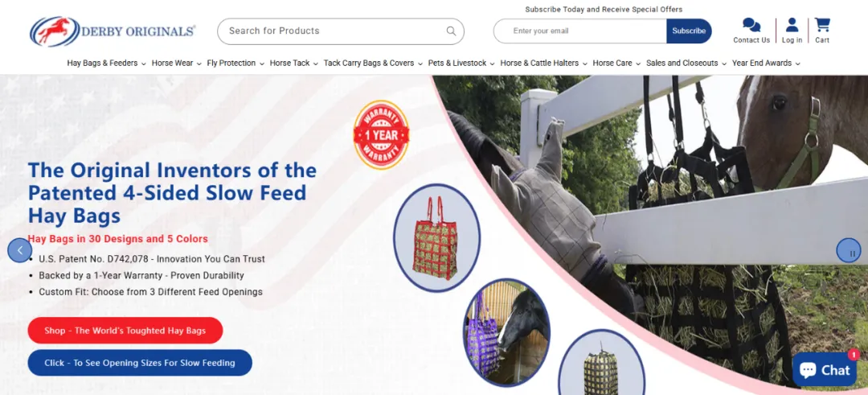Open the shopping Cart icon

pos(822,25)
